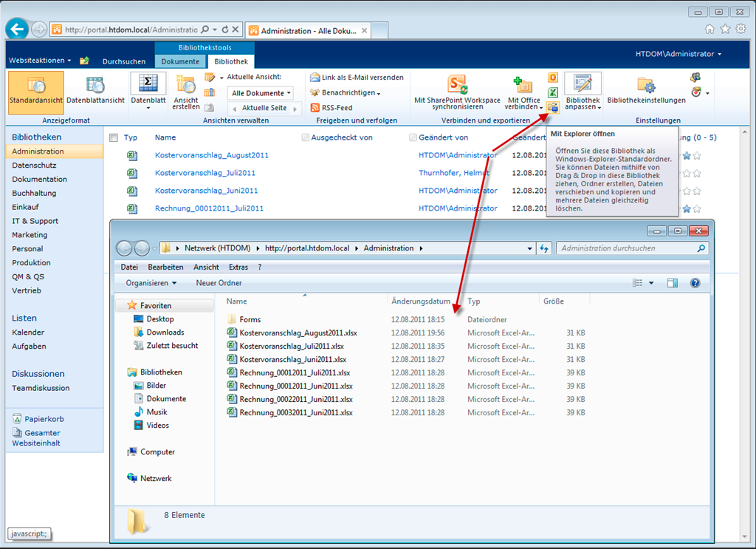
Task: Click Neuer Ordner button in Explorer
Action: (x=219, y=283)
